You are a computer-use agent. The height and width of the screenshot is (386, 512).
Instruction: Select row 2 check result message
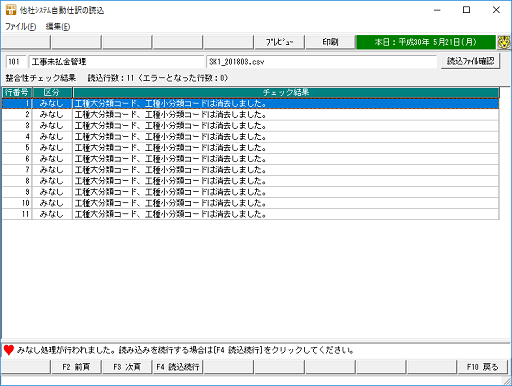(x=286, y=115)
